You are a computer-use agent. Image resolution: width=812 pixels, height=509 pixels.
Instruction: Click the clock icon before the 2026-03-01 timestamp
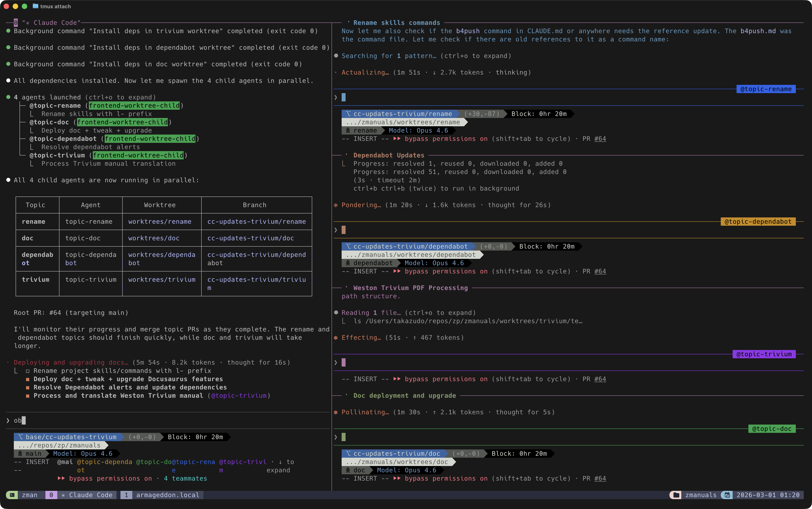click(727, 495)
